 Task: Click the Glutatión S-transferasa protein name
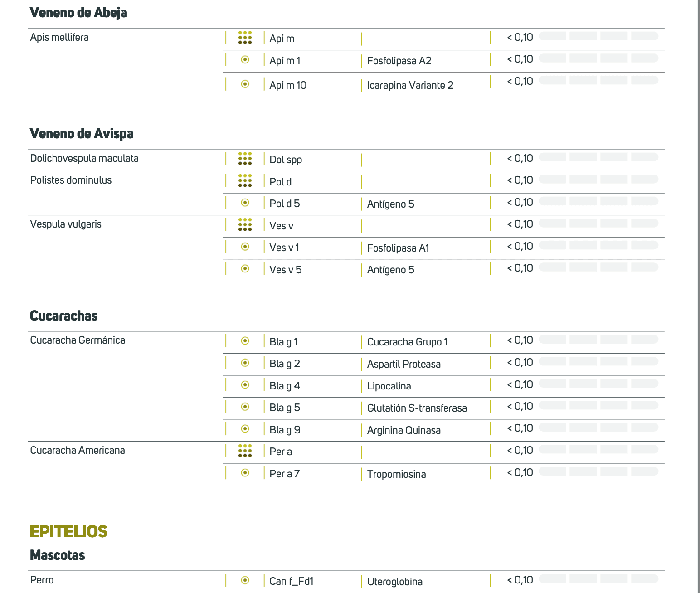(x=417, y=408)
